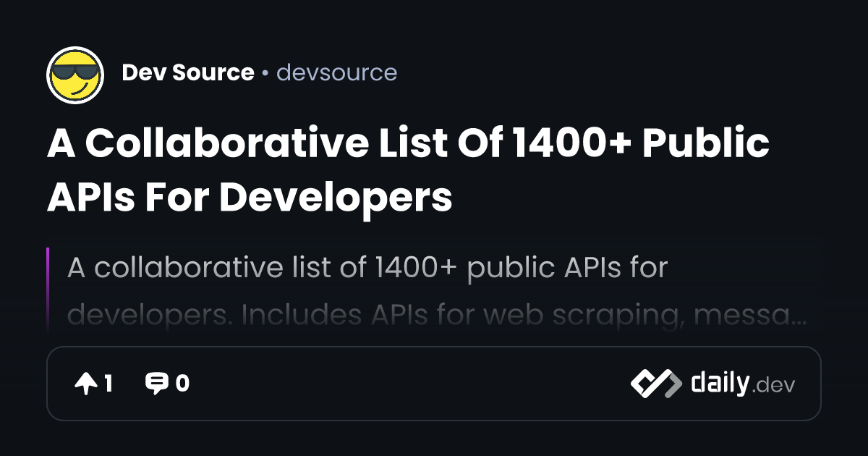The height and width of the screenshot is (456, 868).
Task: Open the title 'A Collaborative List Of 1400+ Public APIs For Developers'
Action: point(409,171)
